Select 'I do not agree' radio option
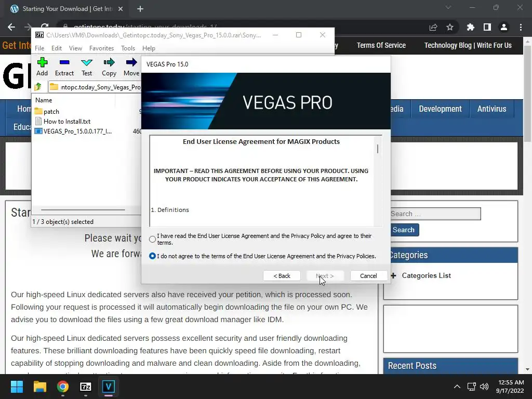532x399 pixels. [x=152, y=256]
